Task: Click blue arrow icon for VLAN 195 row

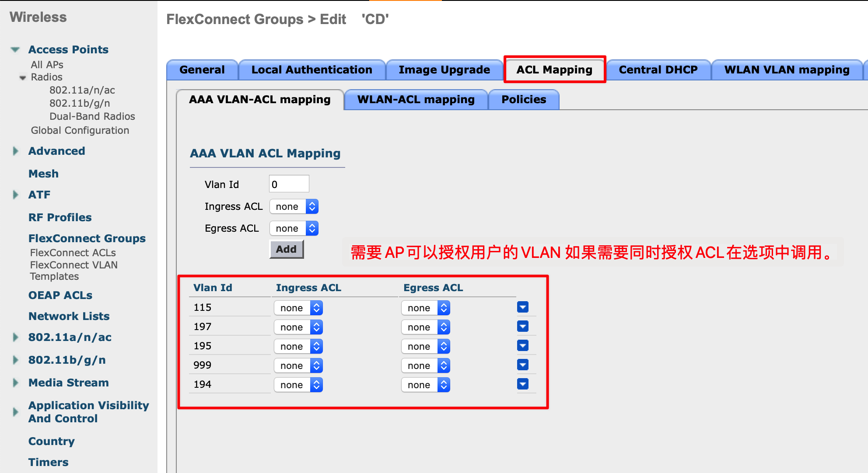Action: tap(522, 346)
